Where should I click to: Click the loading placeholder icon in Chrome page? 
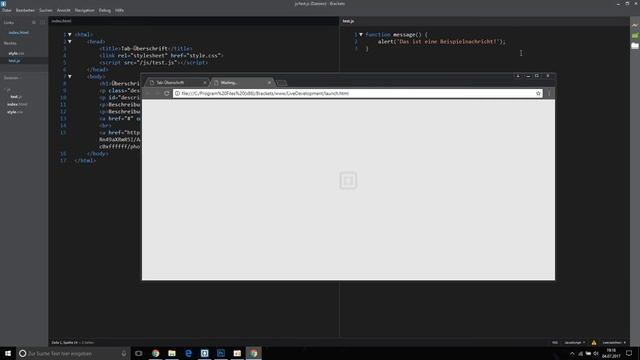(x=348, y=180)
